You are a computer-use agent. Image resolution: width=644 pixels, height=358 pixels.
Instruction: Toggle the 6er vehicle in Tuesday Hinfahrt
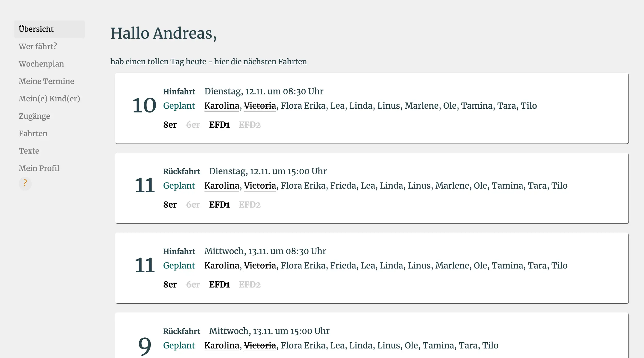[x=193, y=125]
